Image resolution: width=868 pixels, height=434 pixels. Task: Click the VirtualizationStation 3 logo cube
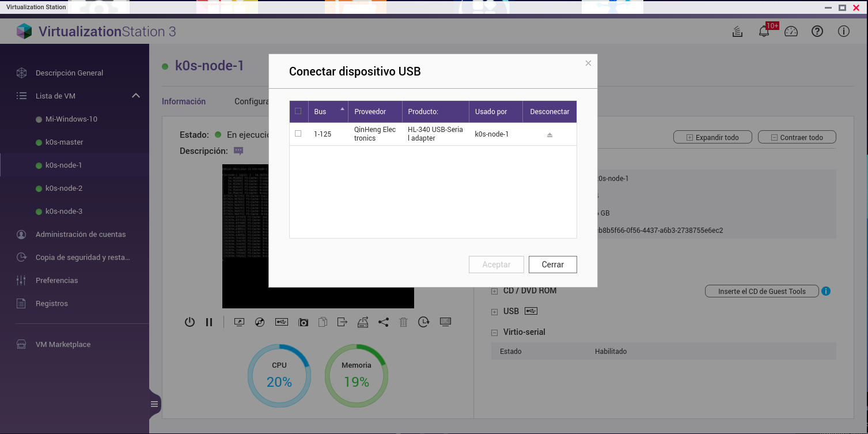click(x=24, y=31)
